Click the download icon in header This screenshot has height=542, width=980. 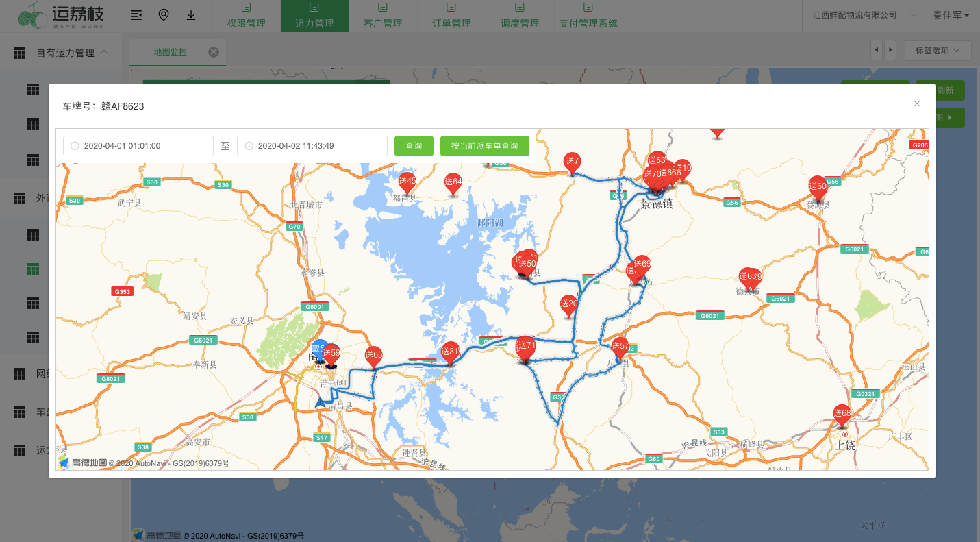tap(191, 15)
